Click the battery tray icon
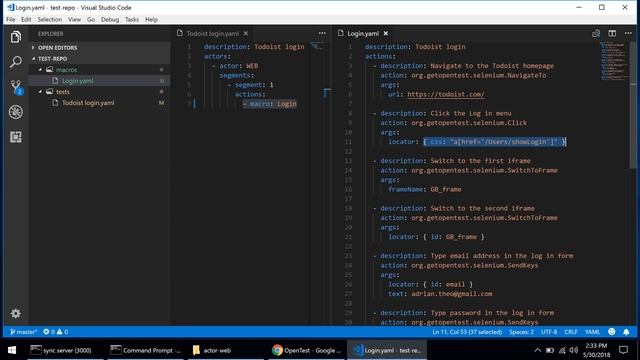Viewport: 640px width, 360px height. click(550, 350)
